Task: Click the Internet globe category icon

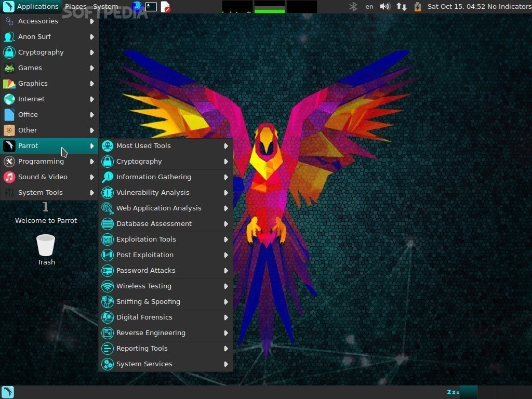Action: (x=9, y=99)
